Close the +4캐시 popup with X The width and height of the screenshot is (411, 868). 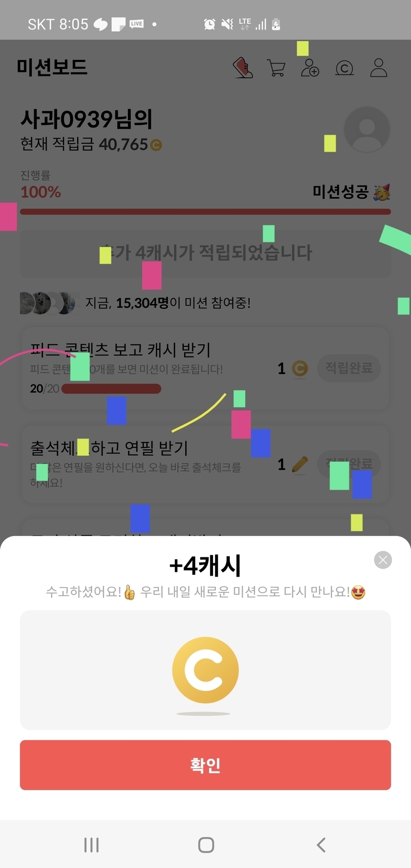pyautogui.click(x=383, y=560)
